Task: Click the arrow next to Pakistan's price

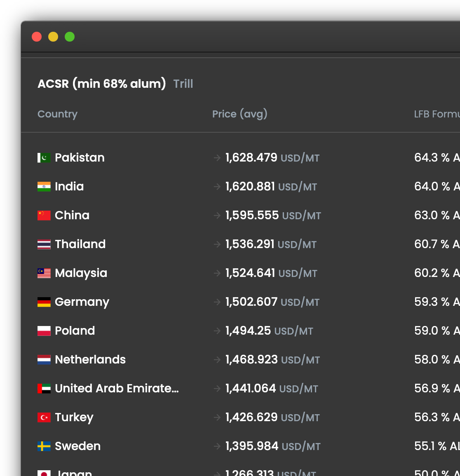Action: pos(217,157)
